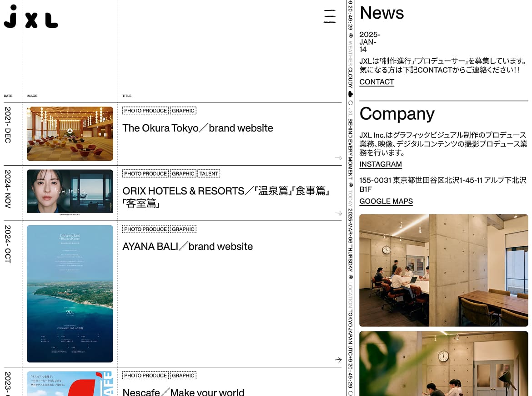The image size is (532, 396).
Task: Click the Company heading
Action: pyautogui.click(x=397, y=114)
